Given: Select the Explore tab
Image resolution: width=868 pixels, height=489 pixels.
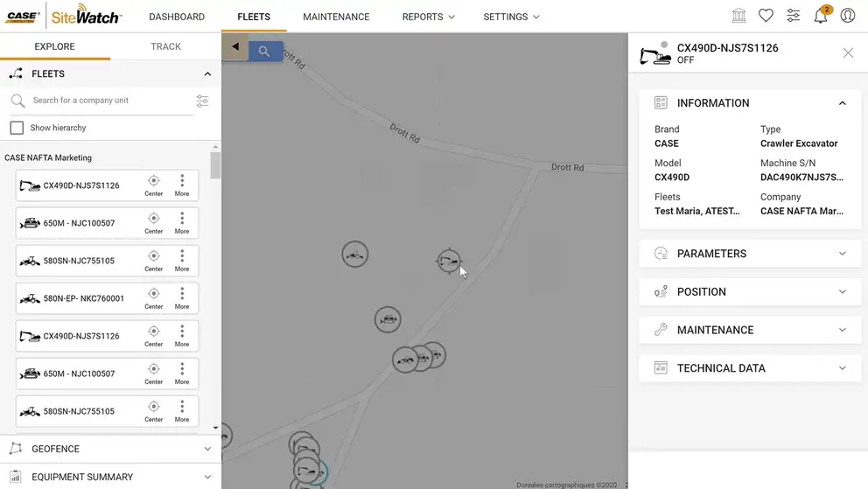Looking at the screenshot, I should 54,46.
